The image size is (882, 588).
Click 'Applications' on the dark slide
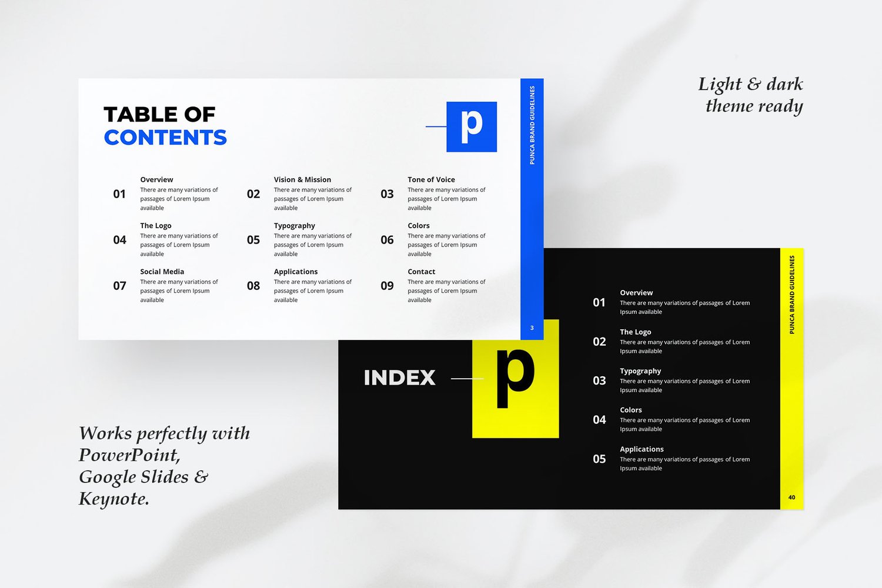click(642, 449)
